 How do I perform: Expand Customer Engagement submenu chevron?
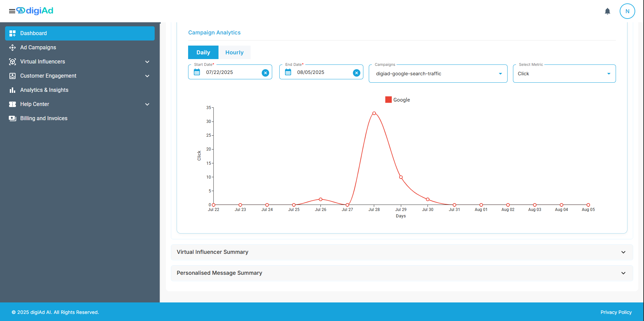[147, 76]
